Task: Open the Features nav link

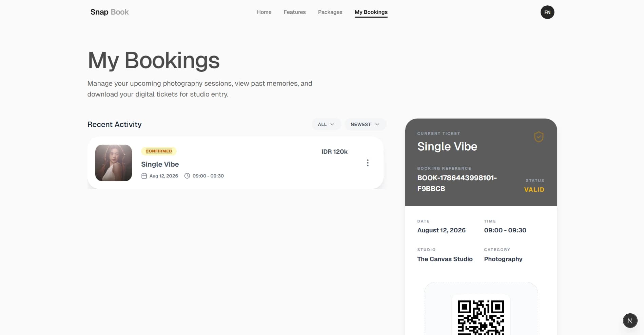Action: tap(295, 12)
